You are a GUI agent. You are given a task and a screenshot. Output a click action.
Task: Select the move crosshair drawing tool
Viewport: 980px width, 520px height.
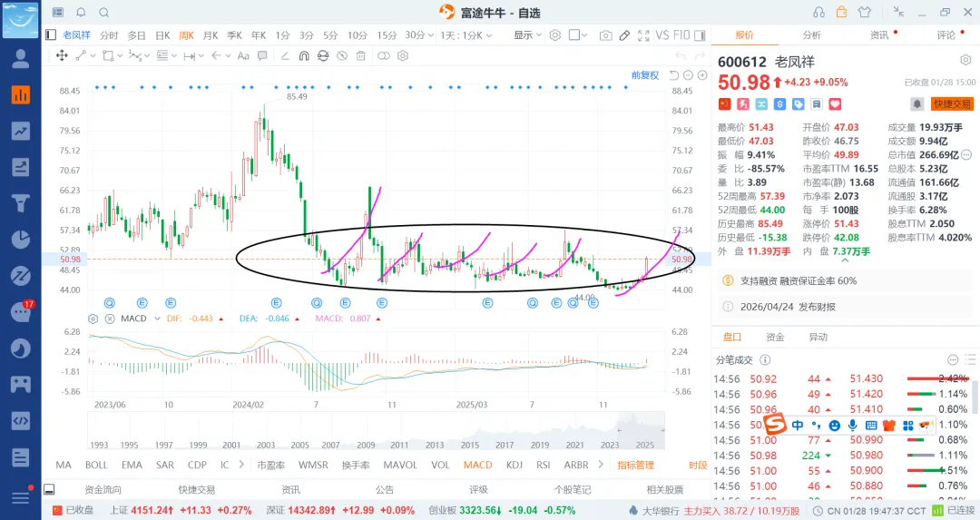point(62,55)
